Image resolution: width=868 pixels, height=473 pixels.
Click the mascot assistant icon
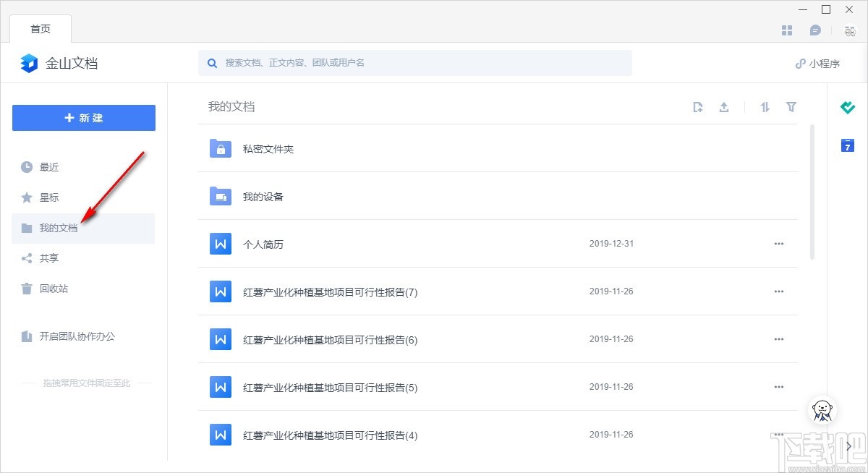tap(822, 410)
